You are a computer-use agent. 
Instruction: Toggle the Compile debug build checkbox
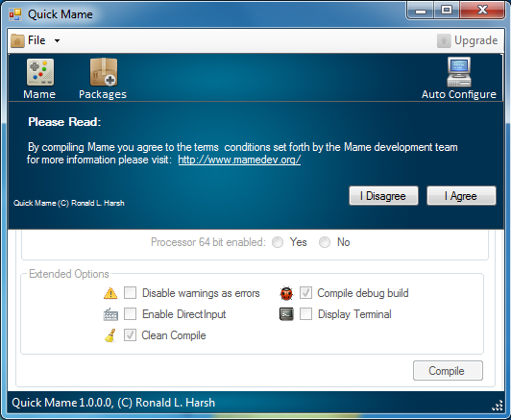click(305, 293)
